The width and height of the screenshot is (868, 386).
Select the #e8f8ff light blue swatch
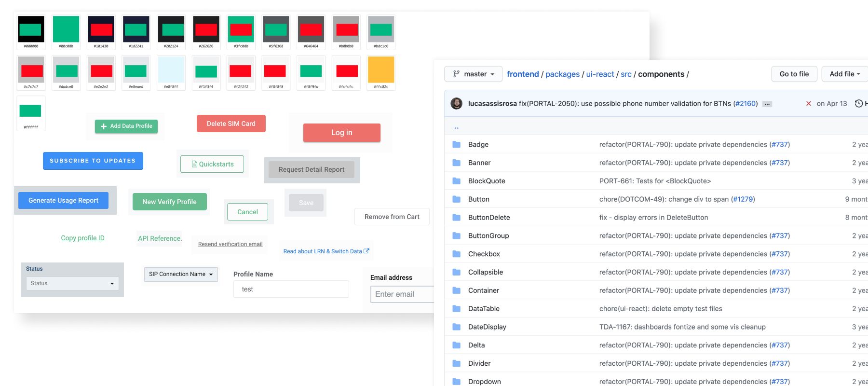[x=171, y=73]
